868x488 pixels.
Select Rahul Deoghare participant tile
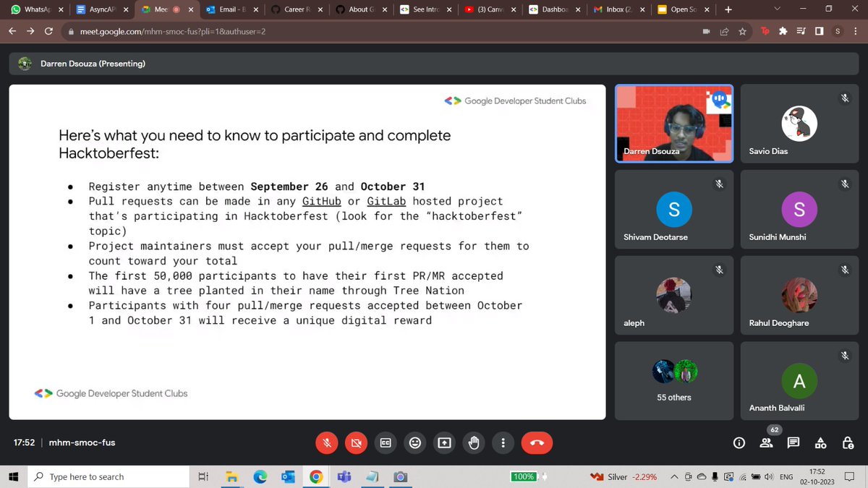pyautogui.click(x=799, y=295)
